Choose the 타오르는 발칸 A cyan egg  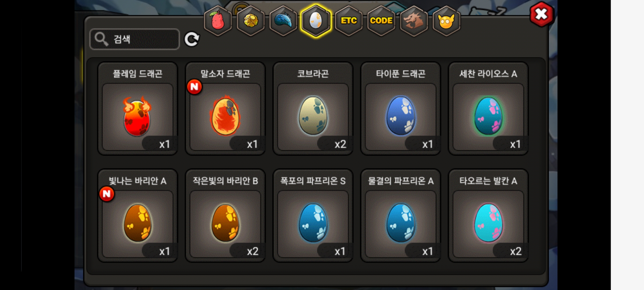click(488, 216)
